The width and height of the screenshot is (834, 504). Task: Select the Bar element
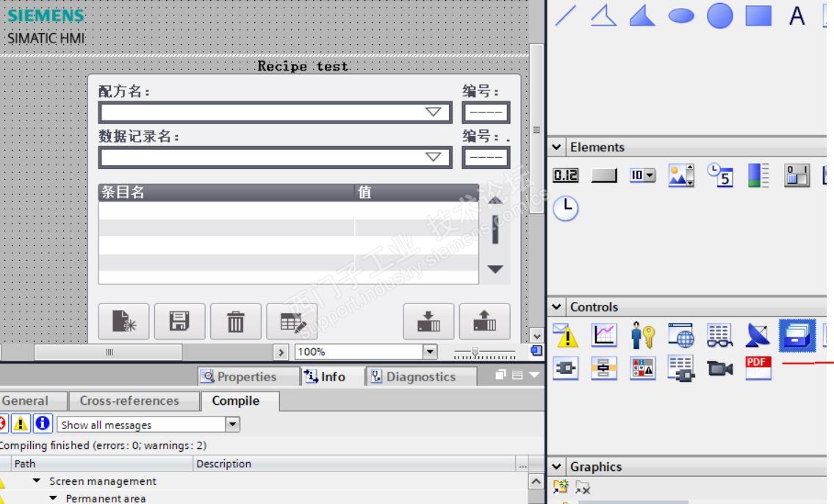click(x=758, y=175)
